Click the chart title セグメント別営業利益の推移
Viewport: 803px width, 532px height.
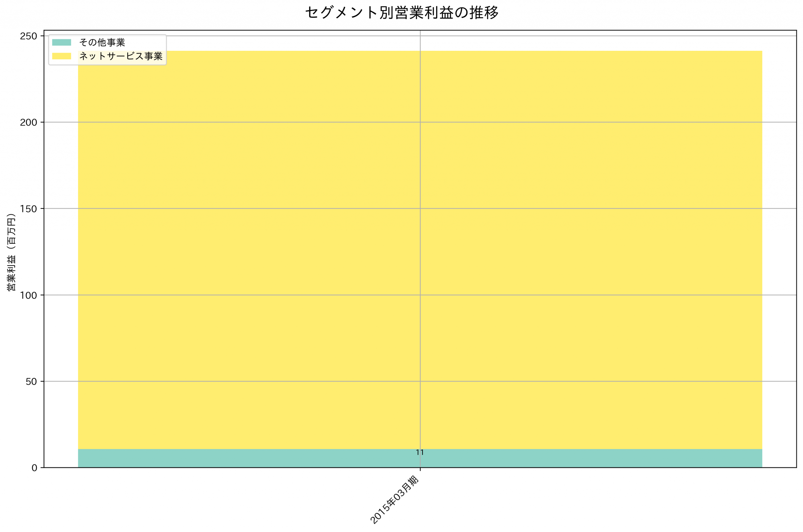pos(402,13)
